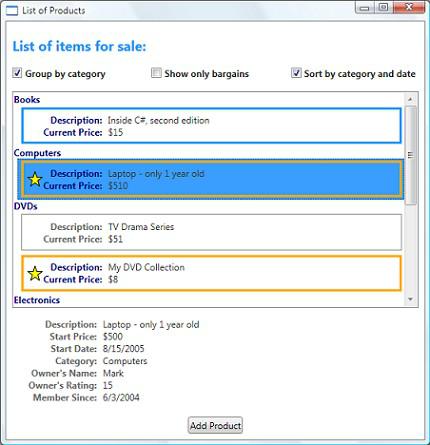Viewport: 430px width, 445px height.
Task: Click the Start Price value $500
Action: (x=113, y=337)
